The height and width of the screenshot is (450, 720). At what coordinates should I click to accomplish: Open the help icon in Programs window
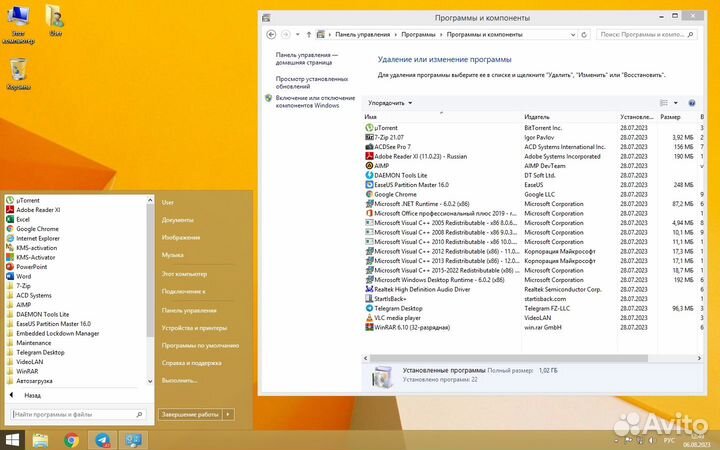(x=692, y=103)
